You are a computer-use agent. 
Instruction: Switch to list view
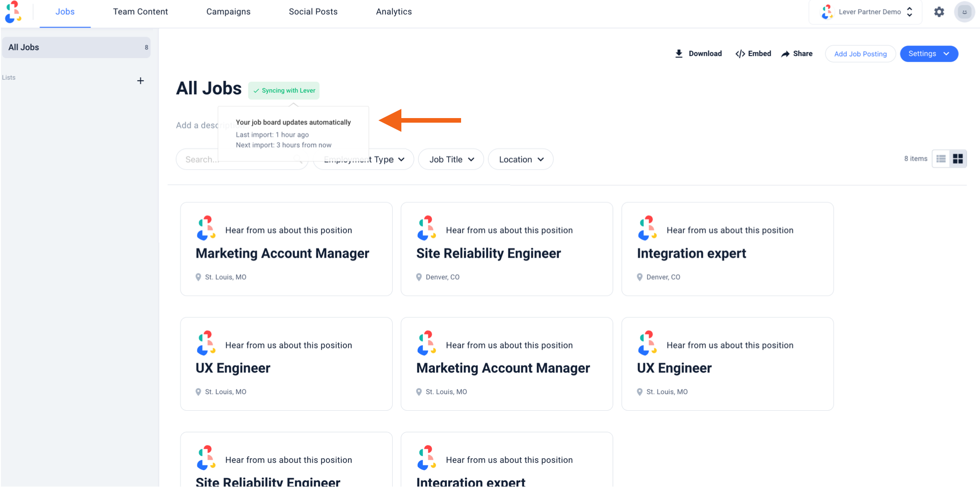[941, 159]
